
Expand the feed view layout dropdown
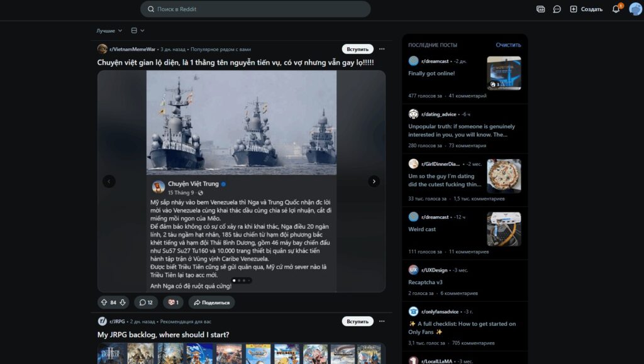tap(138, 31)
